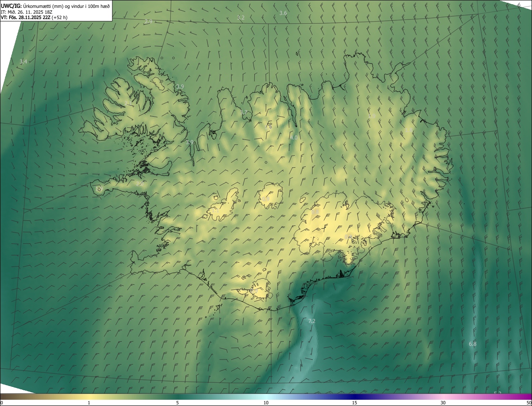Click the 5 tick label on the color scale
This screenshot has width=532, height=406.
(x=177, y=403)
